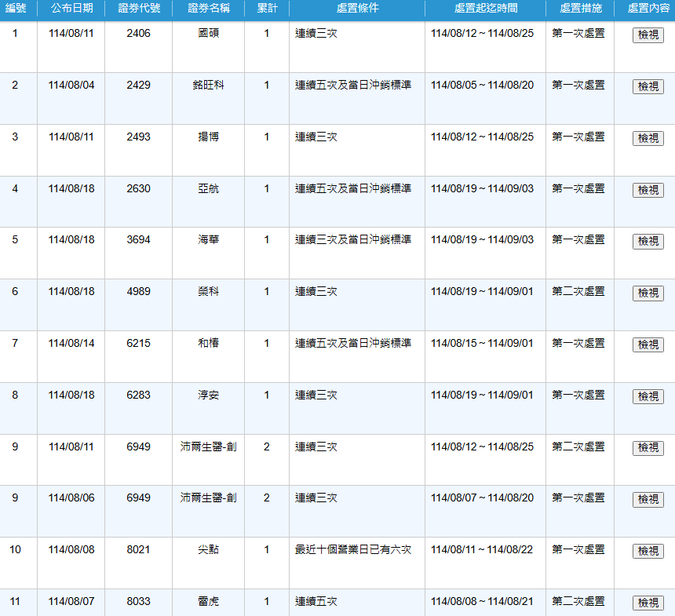Select security code 2493
Image resolution: width=675 pixels, height=616 pixels.
point(139,137)
